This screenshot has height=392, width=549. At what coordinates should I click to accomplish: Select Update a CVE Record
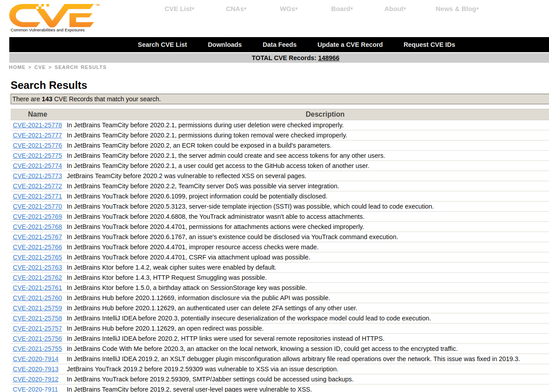click(350, 45)
